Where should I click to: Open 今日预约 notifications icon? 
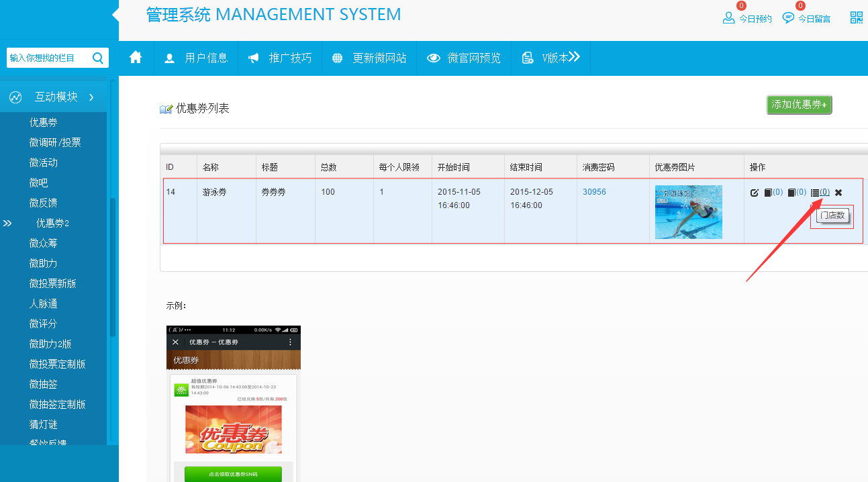tap(728, 18)
